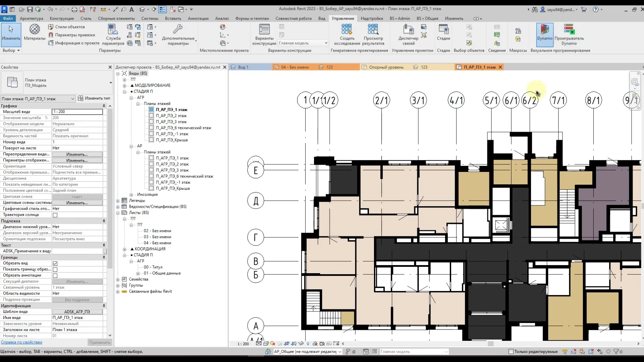This screenshot has width=644, height=362.
Task: Open Snaps settings
Action: pyautogui.click(x=71, y=35)
